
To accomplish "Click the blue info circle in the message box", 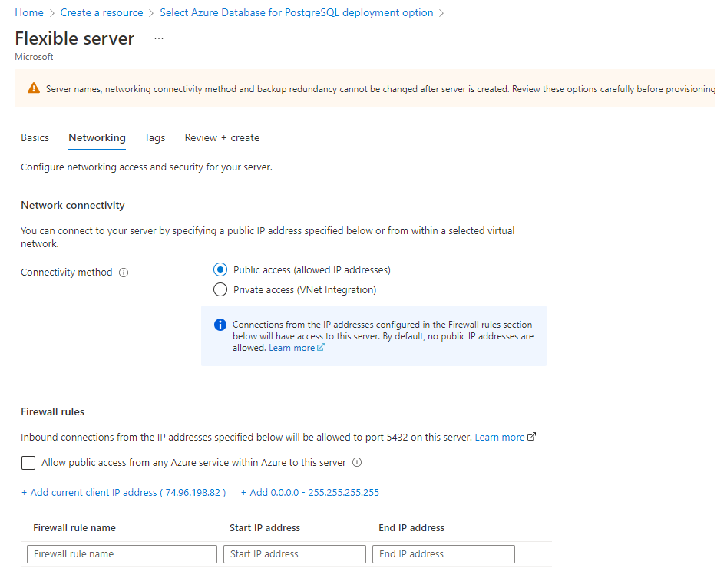I will click(x=220, y=325).
